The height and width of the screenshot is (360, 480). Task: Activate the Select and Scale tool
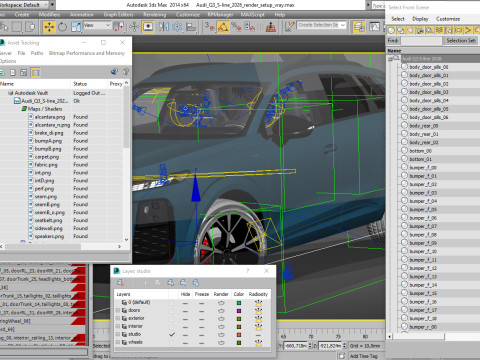76,27
